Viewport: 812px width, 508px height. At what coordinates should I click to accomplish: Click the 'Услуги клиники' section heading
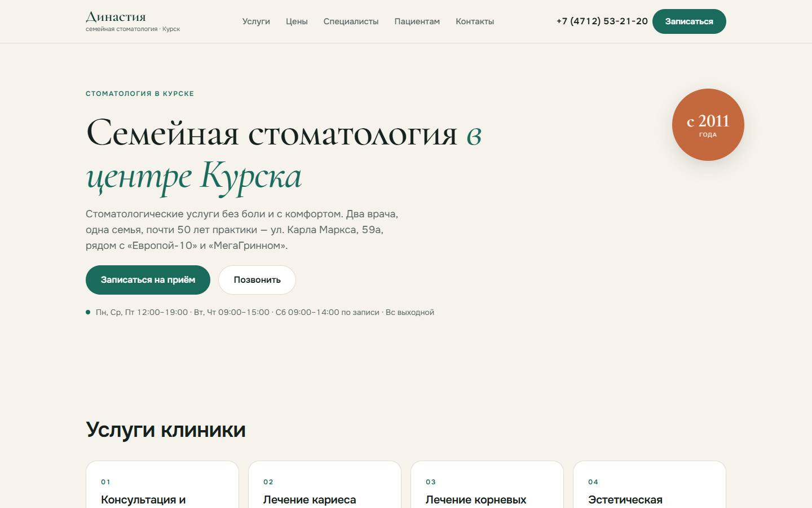[x=166, y=430]
